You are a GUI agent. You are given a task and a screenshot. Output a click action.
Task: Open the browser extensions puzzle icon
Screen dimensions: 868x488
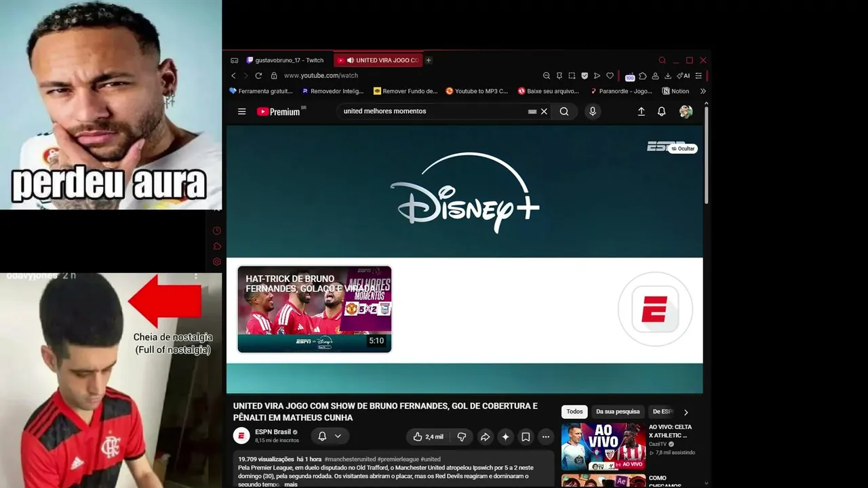click(x=643, y=76)
